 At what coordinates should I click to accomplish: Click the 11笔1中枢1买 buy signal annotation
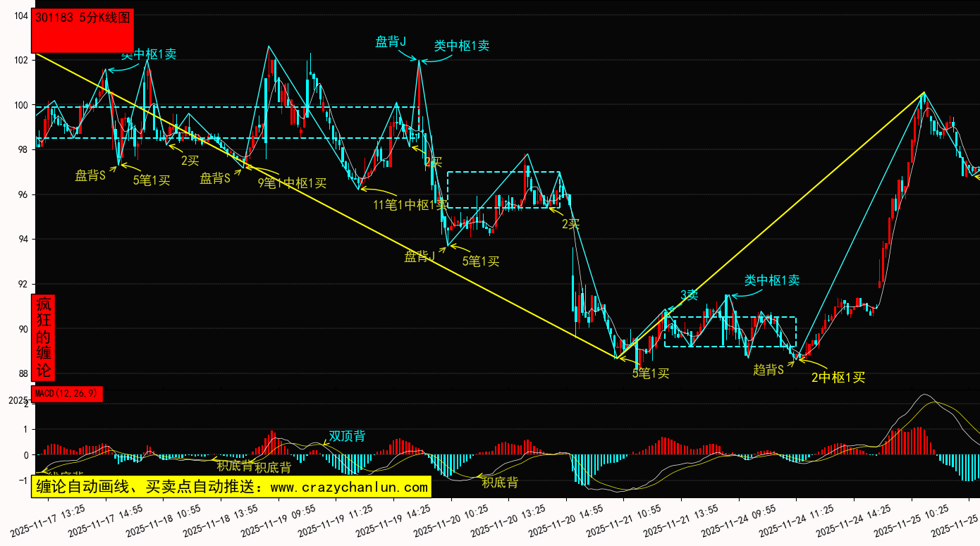click(x=410, y=205)
